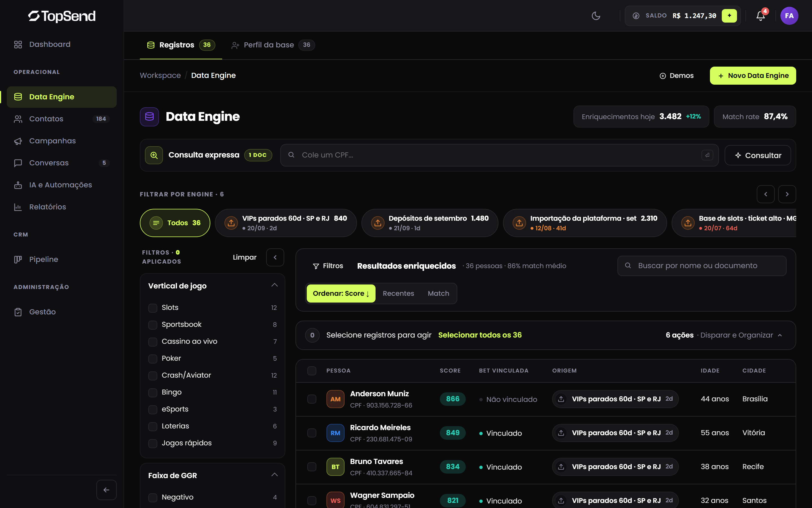
Task: Select all rows with header checkbox
Action: pos(312,371)
